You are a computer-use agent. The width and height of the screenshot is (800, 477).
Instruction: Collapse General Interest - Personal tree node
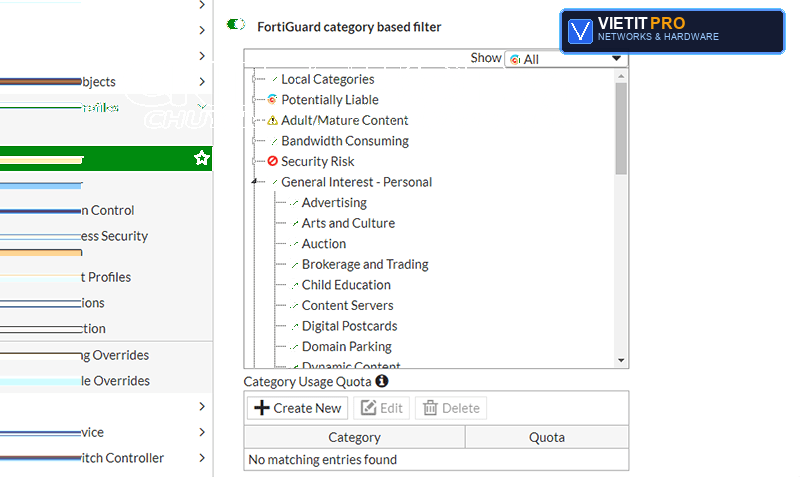coord(254,182)
